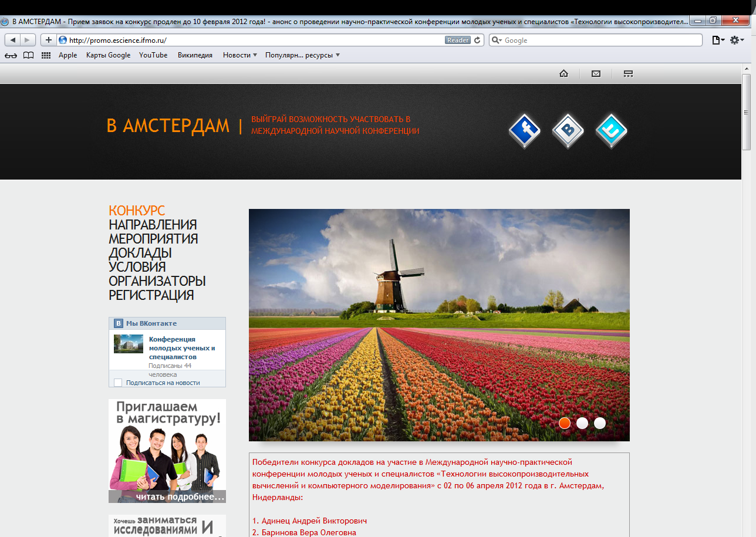The width and height of the screenshot is (756, 537).
Task: Select the first orange slide dot
Action: pos(565,423)
